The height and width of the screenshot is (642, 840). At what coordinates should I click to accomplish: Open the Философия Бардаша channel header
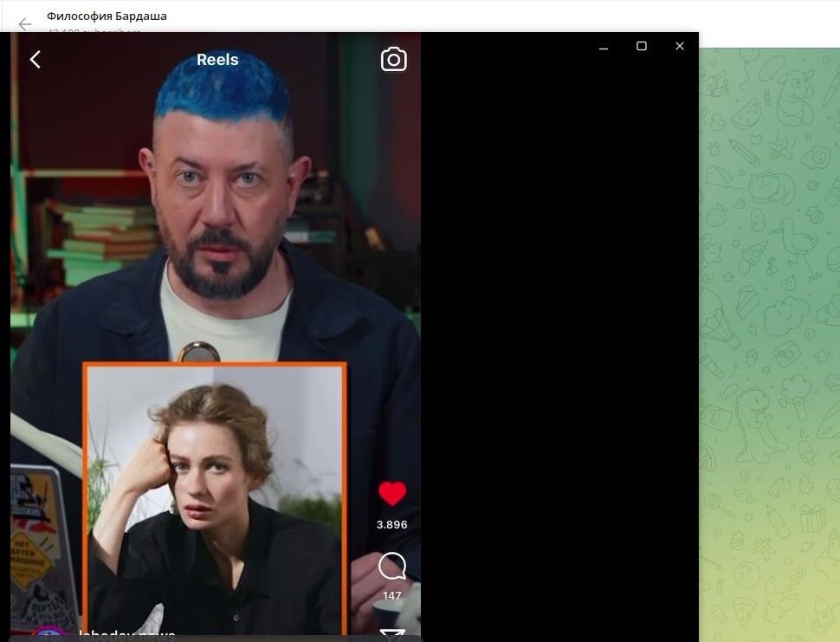(108, 15)
